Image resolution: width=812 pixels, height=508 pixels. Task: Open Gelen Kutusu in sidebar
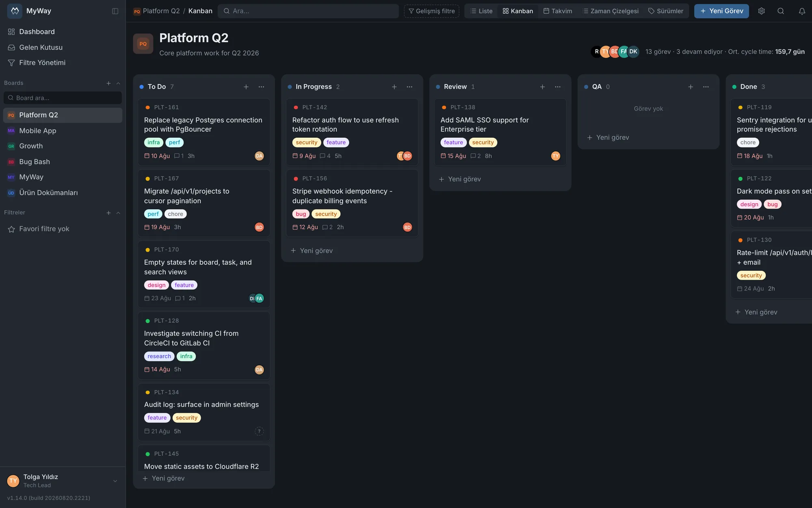point(63,47)
